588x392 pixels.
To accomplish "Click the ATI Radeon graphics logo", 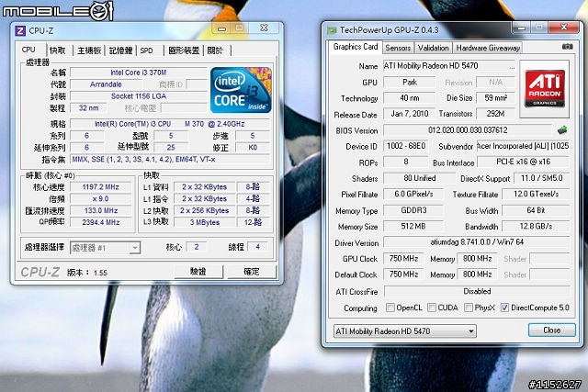I will [x=545, y=89].
